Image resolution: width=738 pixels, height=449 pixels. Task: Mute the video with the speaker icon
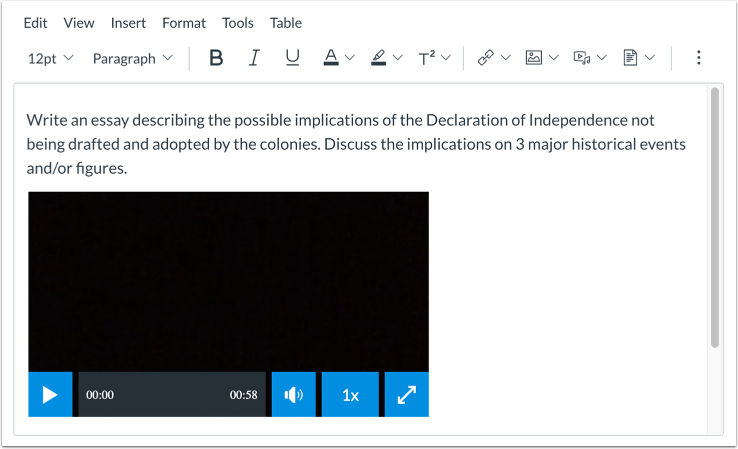294,394
